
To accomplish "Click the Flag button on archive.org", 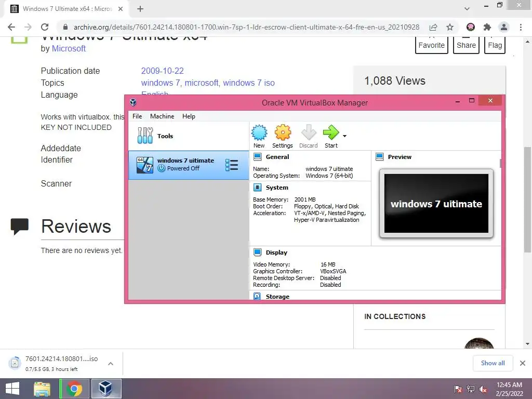I will tap(495, 45).
